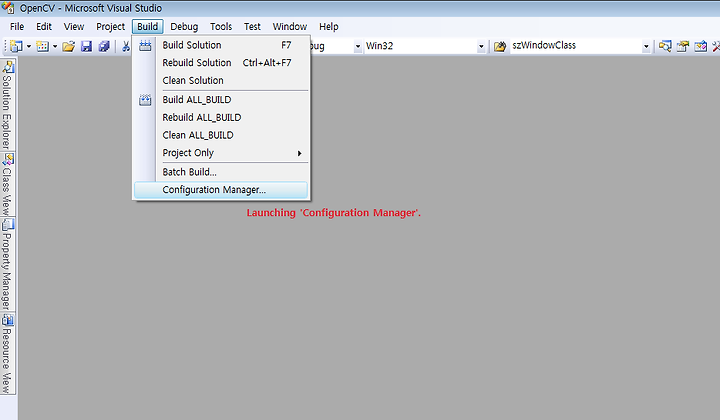Open the Property Manager side tab
This screenshot has height=420, width=720.
(x=7, y=264)
